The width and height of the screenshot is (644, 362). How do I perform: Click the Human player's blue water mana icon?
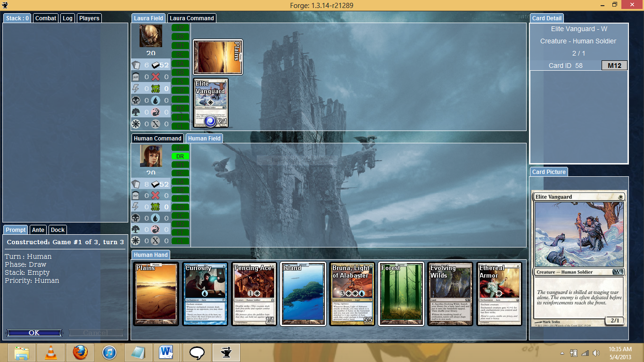tap(156, 218)
